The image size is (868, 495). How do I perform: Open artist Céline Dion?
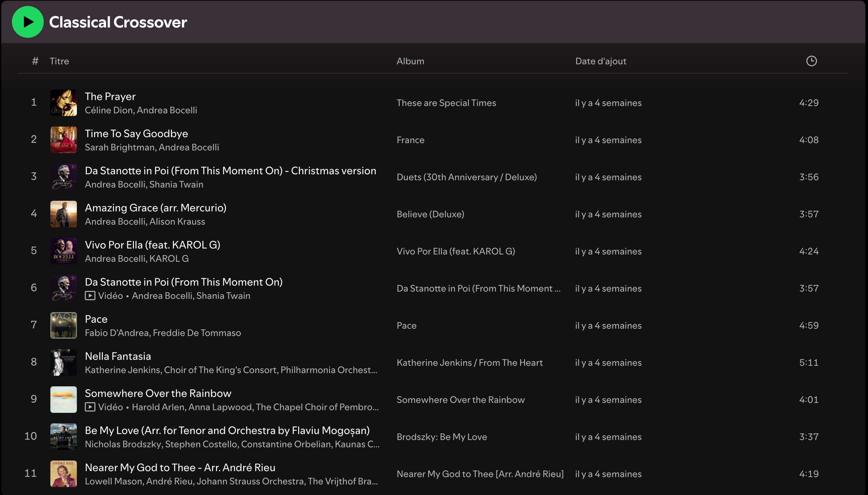click(109, 110)
